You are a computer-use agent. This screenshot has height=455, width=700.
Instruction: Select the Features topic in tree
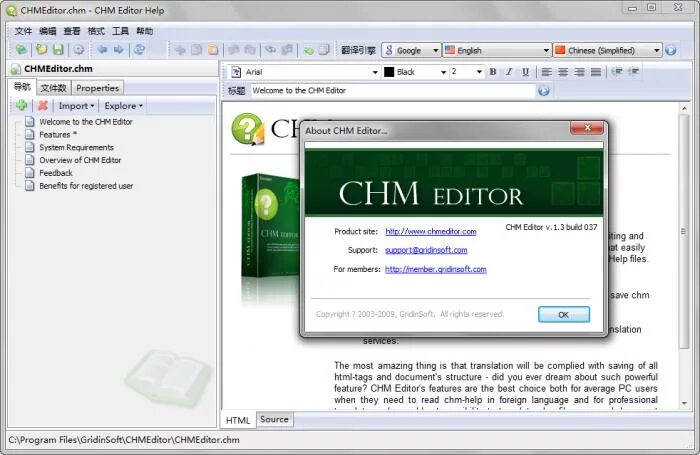pyautogui.click(x=58, y=134)
